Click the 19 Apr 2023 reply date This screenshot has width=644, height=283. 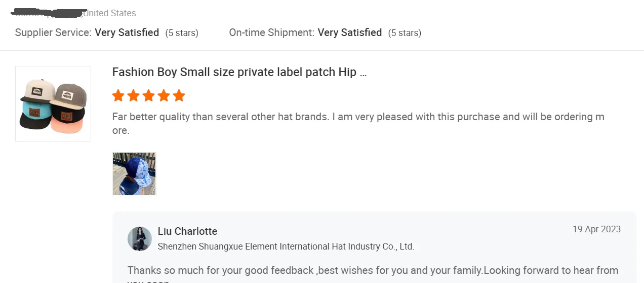pos(596,229)
